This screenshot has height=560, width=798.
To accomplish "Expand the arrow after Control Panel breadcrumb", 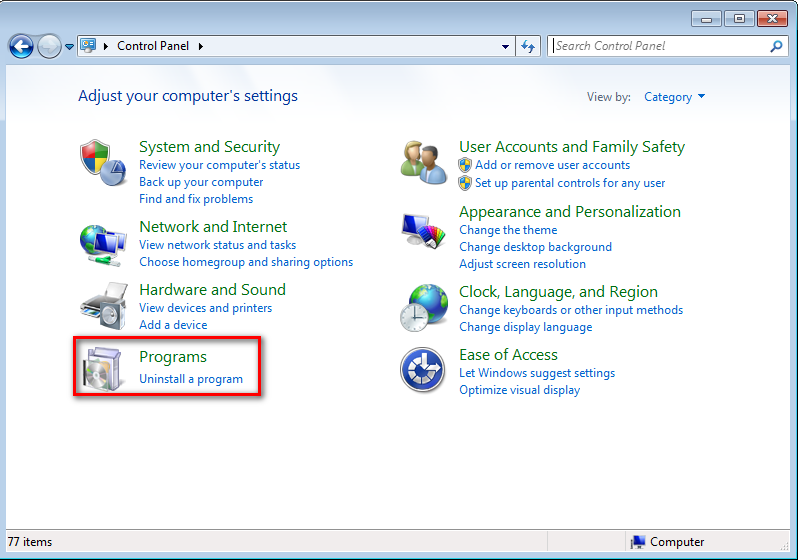I will point(201,46).
